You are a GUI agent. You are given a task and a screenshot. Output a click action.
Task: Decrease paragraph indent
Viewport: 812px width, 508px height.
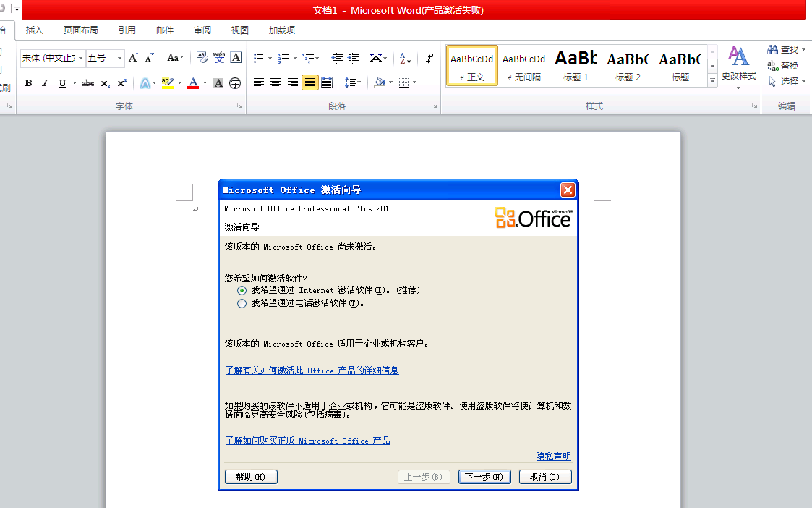tap(337, 58)
